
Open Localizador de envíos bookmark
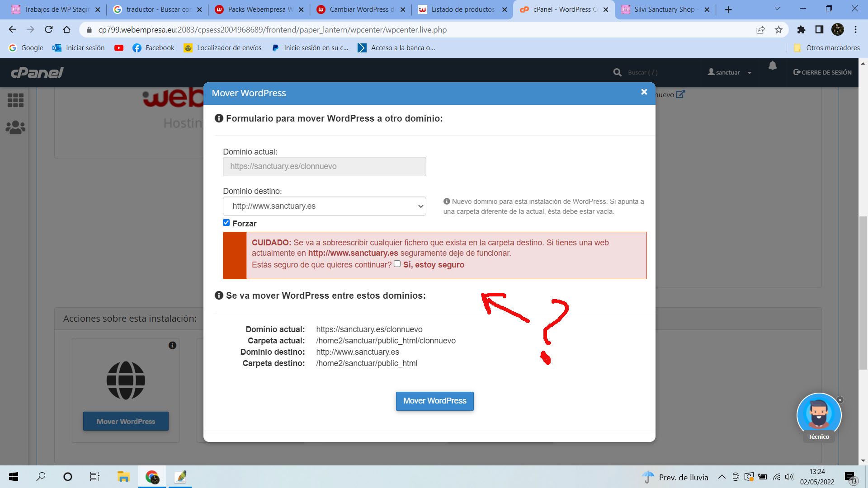tap(222, 48)
